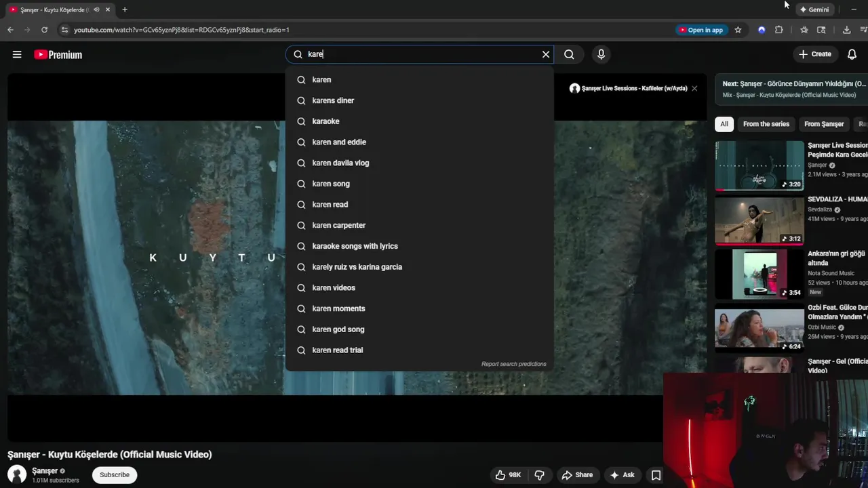
Task: Search with your voice microphone icon
Action: pyautogui.click(x=601, y=54)
